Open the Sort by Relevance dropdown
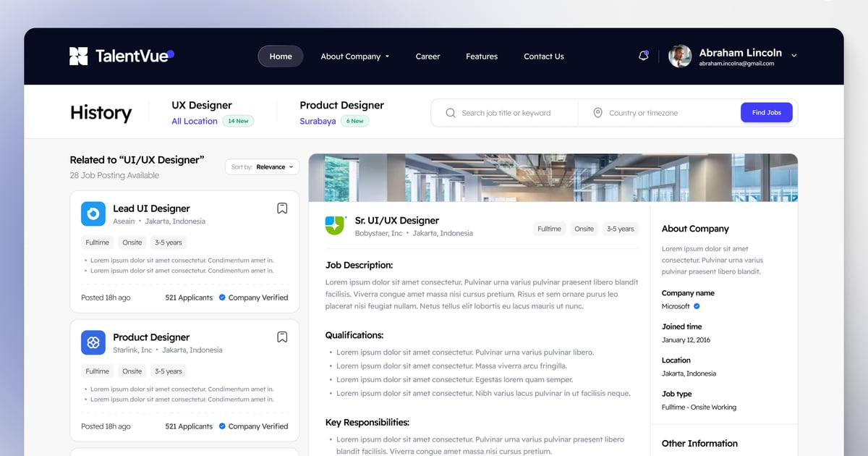 (262, 166)
